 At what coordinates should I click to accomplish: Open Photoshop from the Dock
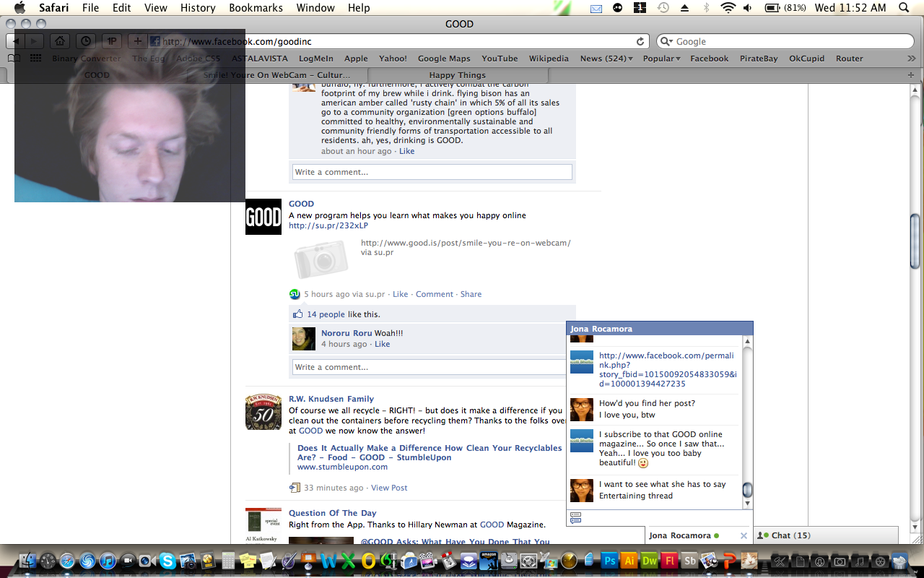pyautogui.click(x=609, y=561)
